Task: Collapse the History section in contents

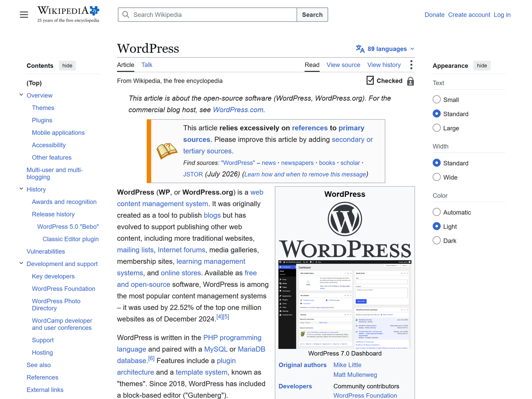Action: (21, 189)
